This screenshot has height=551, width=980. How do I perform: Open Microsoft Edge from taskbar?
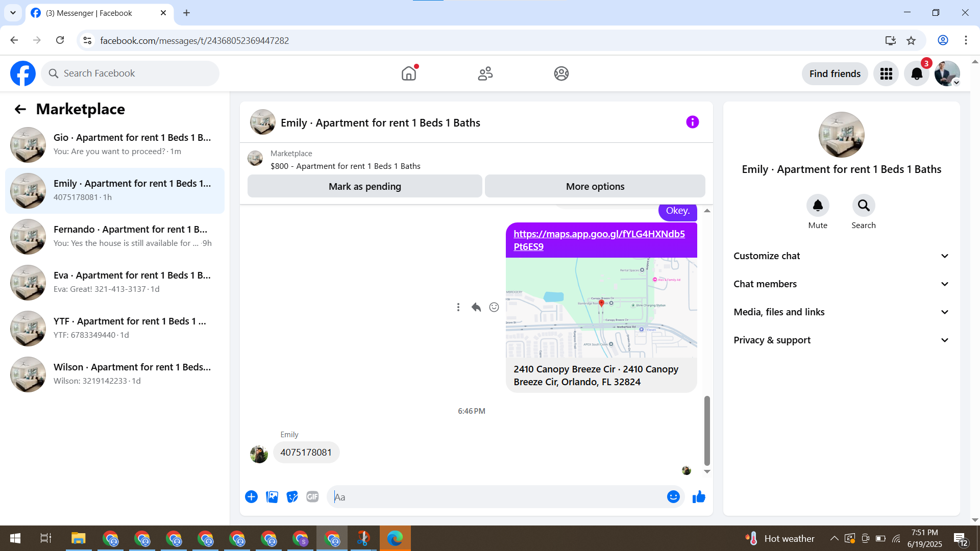(395, 538)
